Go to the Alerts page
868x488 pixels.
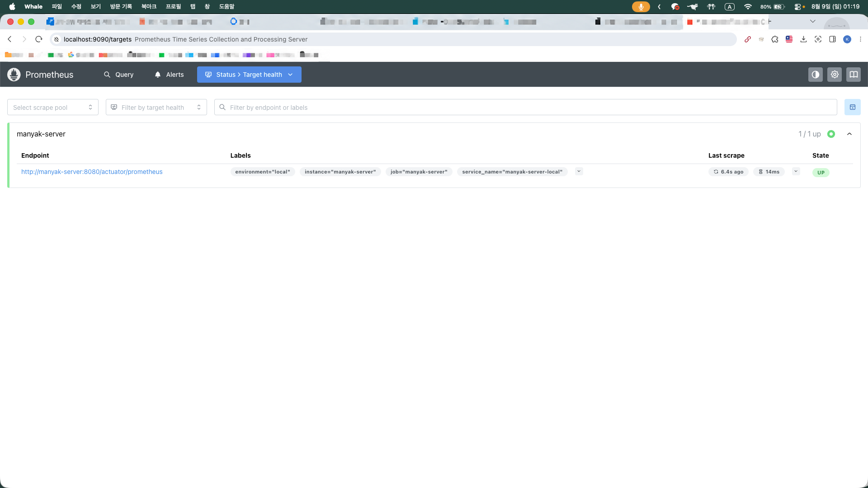tap(169, 75)
